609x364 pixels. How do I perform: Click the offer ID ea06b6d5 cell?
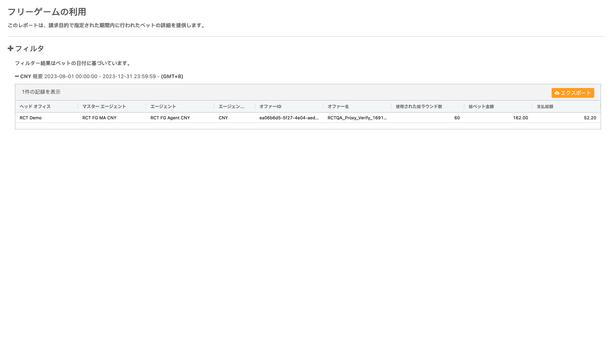tap(289, 118)
